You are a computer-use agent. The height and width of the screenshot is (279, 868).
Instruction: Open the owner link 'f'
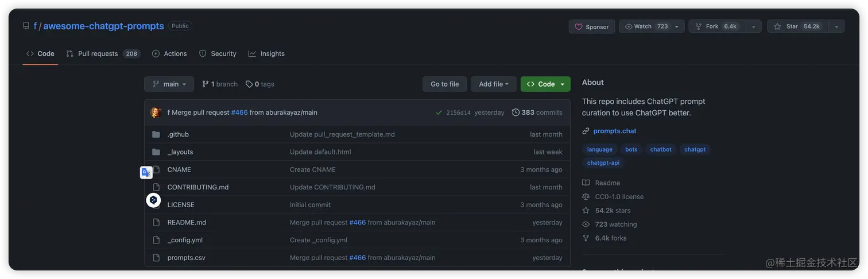35,26
